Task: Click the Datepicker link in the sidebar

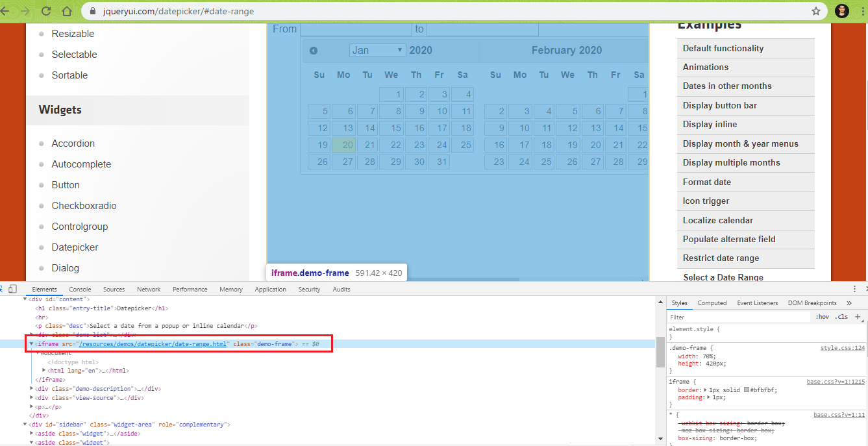Action: click(75, 247)
